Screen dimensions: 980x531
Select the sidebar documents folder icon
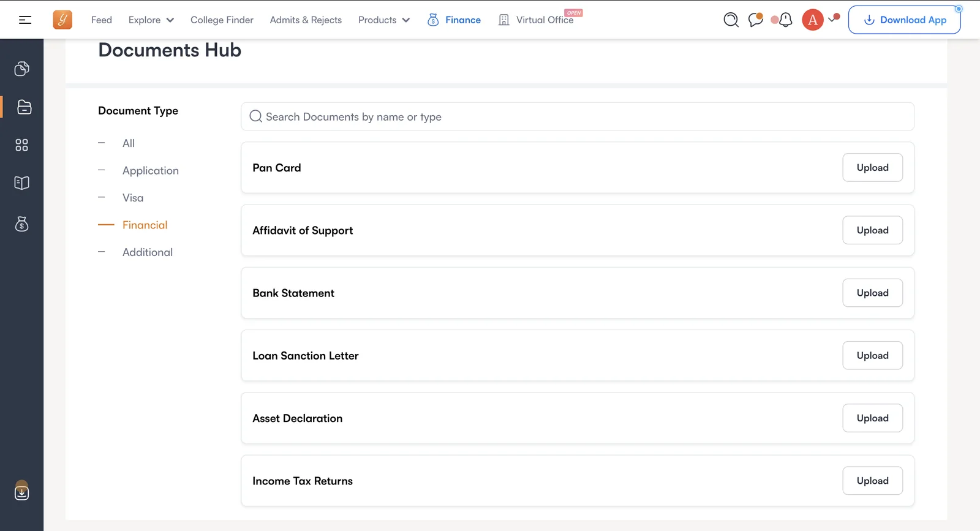[x=24, y=107]
